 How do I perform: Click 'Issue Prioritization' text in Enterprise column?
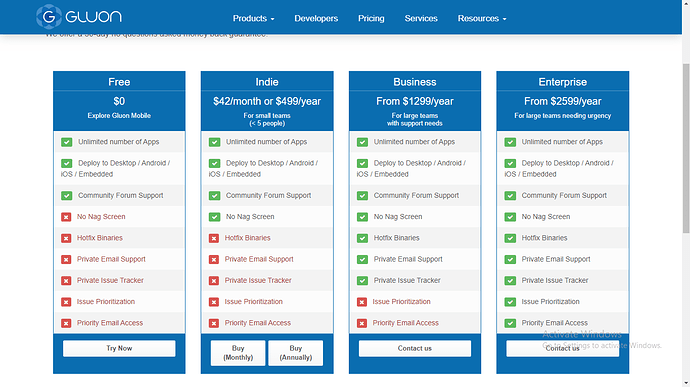click(551, 302)
